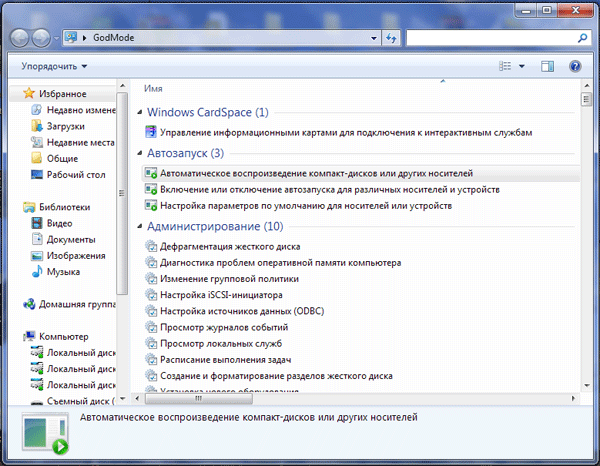Select Съемный диск in navigation pane
Screen dimensions: 600x466
pos(73,401)
